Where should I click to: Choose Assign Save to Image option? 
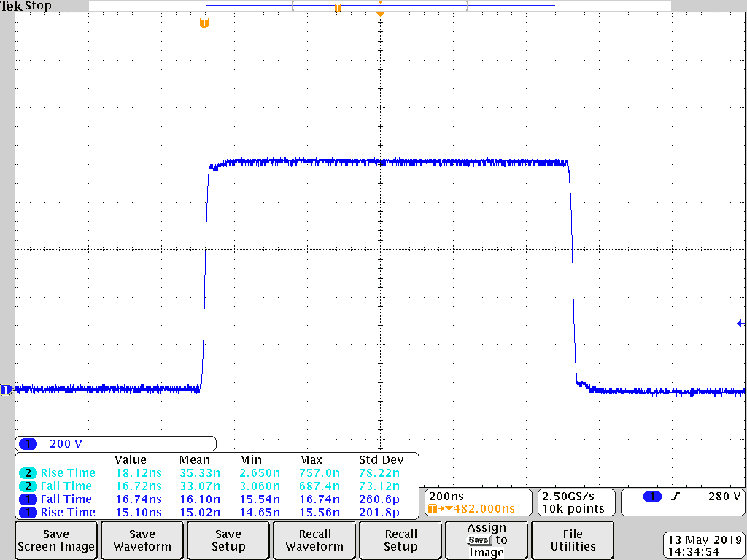(487, 540)
